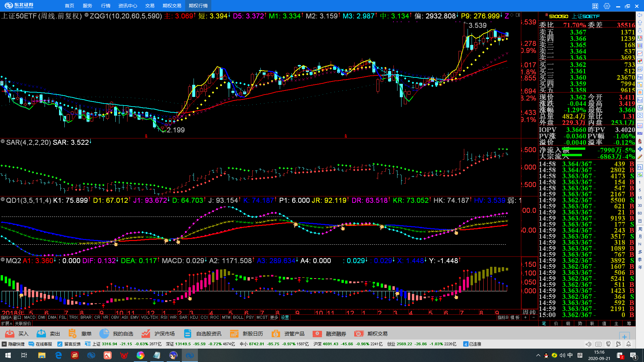
Task: Open the settings gear in title bar
Action: click(x=607, y=6)
